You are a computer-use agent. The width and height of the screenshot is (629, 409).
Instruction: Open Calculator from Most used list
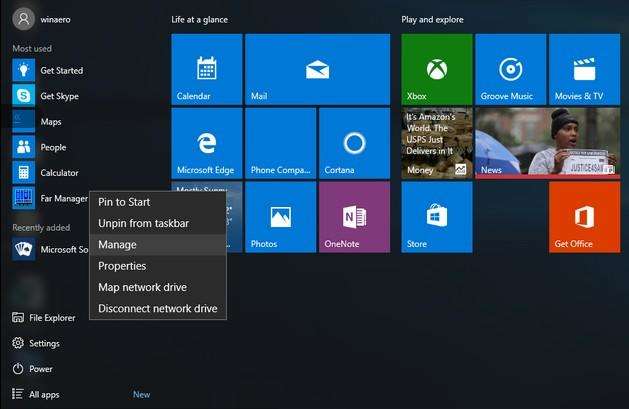click(46, 173)
